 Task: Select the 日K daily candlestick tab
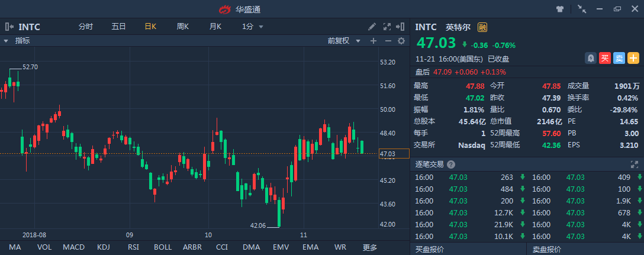coord(151,27)
